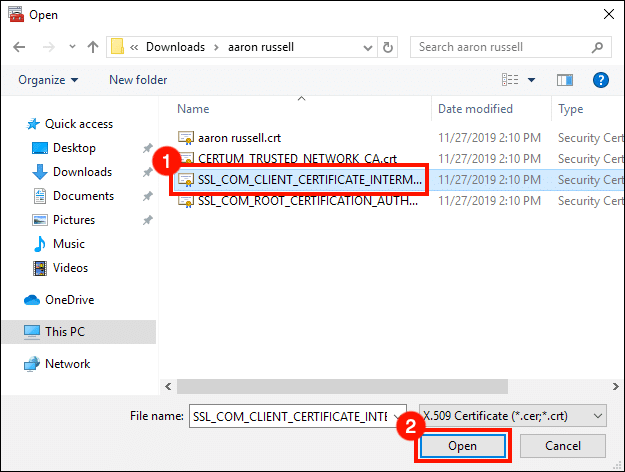Screen dimensions: 625x472
Task: Open the file type X.509 Certificate dropdown
Action: point(513,415)
